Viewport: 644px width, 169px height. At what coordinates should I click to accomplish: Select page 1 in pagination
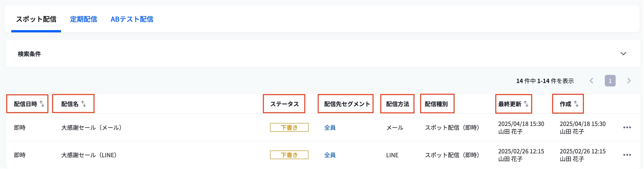[610, 81]
